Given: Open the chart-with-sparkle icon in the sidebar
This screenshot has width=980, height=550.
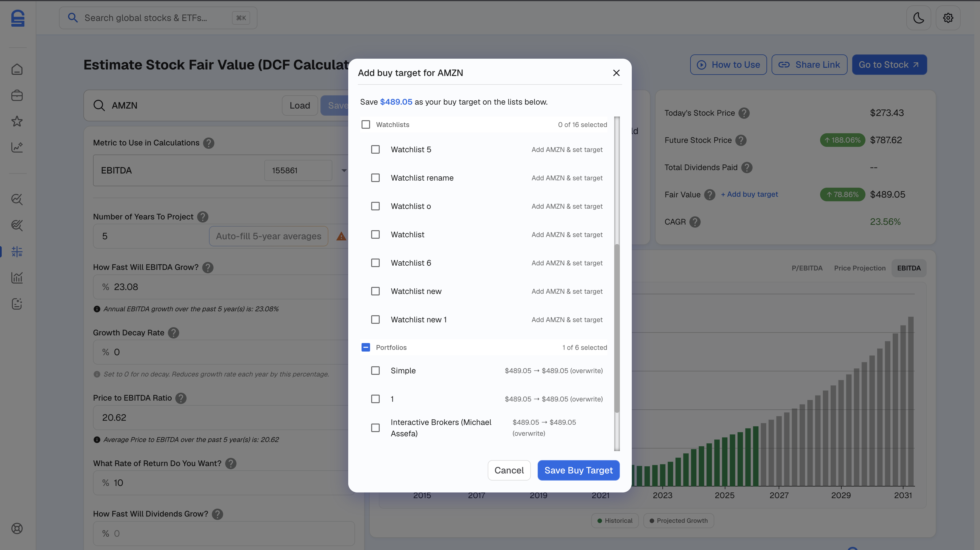Looking at the screenshot, I should (x=17, y=147).
